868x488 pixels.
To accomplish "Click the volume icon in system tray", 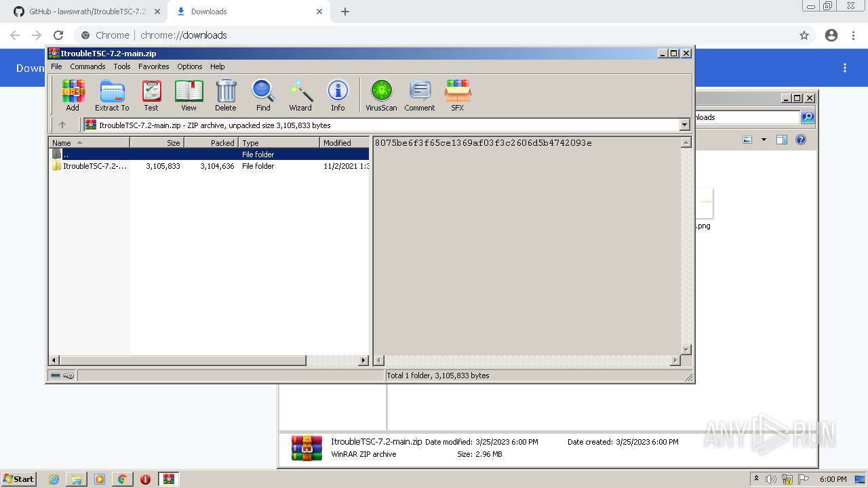I will [770, 479].
